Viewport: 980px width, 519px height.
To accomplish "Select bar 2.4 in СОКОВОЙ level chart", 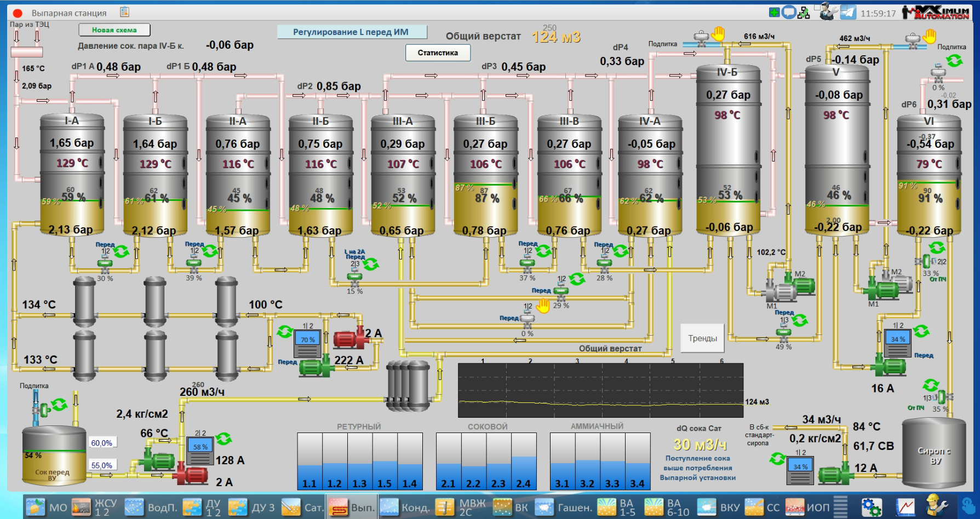I will click(x=523, y=462).
